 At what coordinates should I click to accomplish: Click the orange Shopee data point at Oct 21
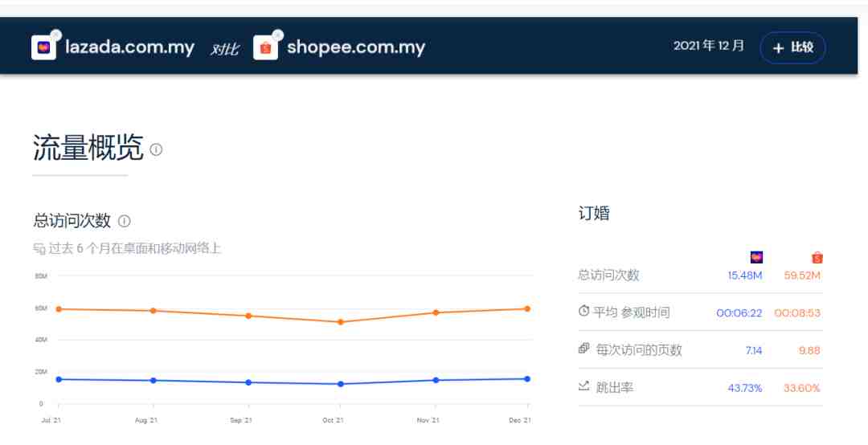click(341, 322)
